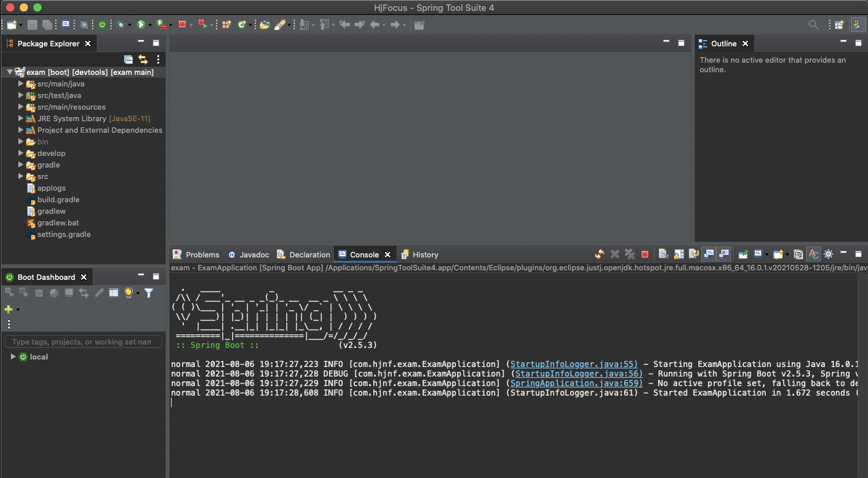The width and height of the screenshot is (868, 478).
Task: Click the console Relaunch yellow arrows icon
Action: tap(600, 254)
